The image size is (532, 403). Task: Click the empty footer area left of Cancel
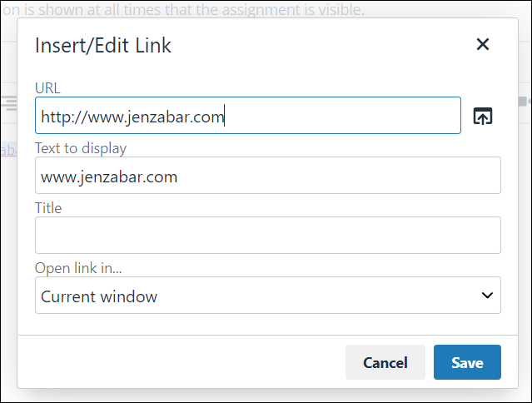(x=181, y=362)
